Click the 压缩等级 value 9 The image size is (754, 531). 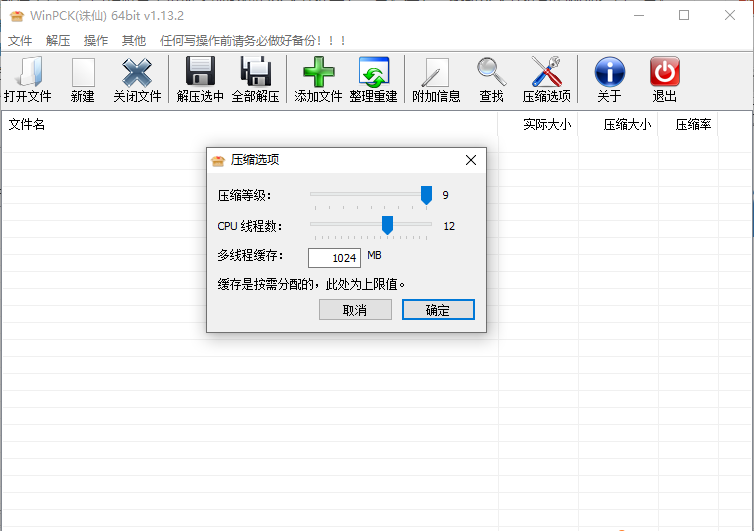coord(446,195)
